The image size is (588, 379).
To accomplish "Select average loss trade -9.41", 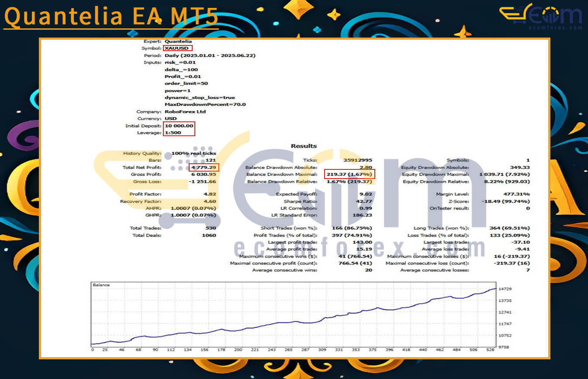I will click(x=522, y=249).
